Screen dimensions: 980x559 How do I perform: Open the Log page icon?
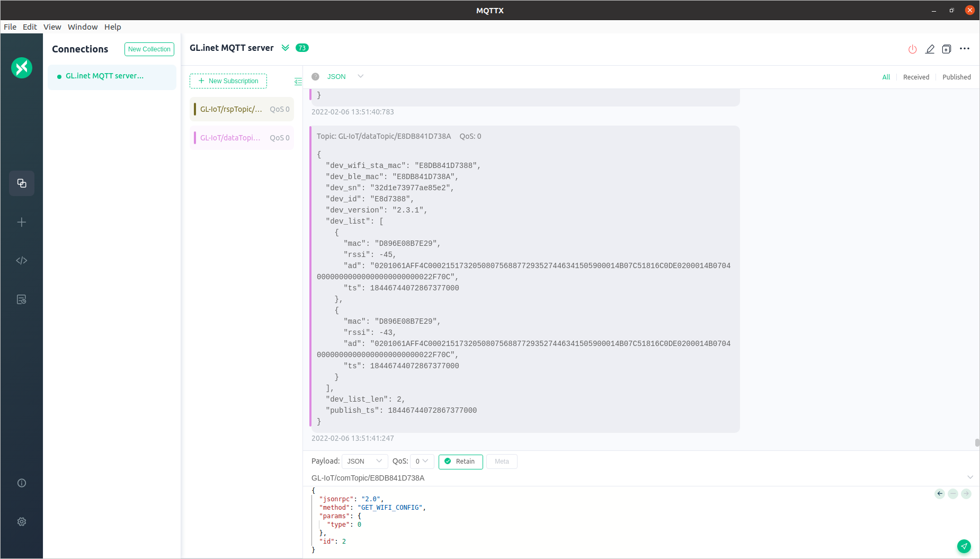click(22, 299)
